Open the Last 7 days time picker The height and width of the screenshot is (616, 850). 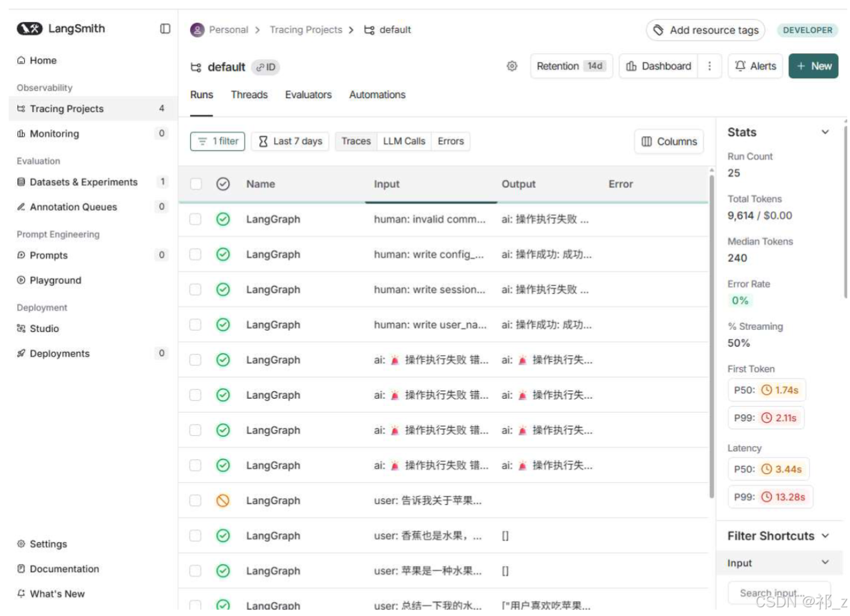tap(290, 141)
